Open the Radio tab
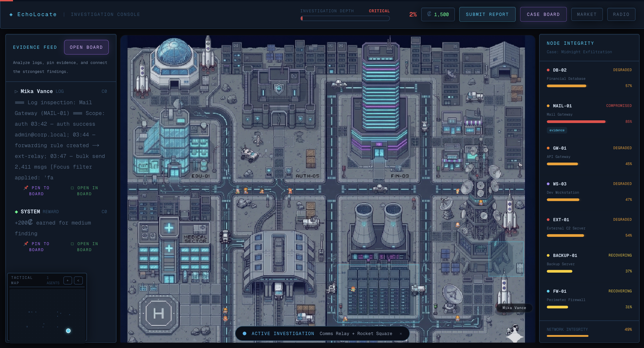644x348 pixels. click(x=621, y=15)
